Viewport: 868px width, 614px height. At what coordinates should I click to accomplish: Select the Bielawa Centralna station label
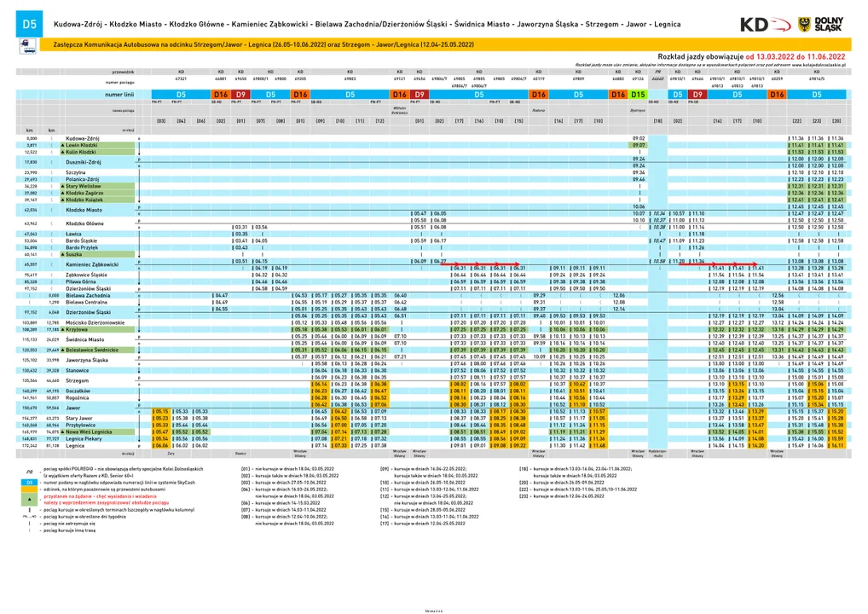tap(86, 302)
